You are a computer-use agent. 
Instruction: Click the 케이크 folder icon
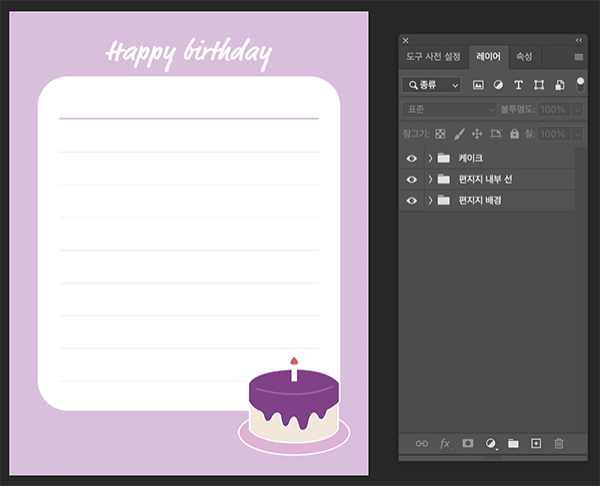tap(443, 158)
